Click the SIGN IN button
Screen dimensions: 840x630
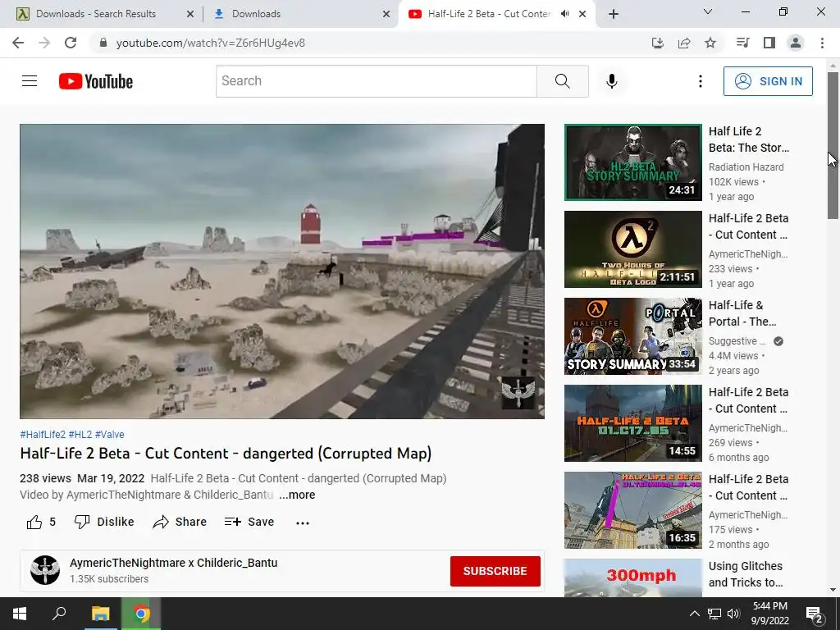768,81
